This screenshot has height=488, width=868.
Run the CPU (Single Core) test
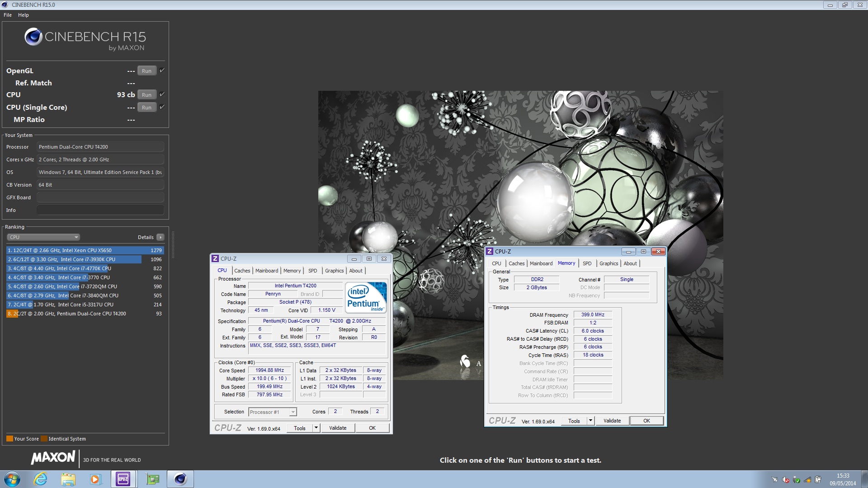tap(146, 108)
